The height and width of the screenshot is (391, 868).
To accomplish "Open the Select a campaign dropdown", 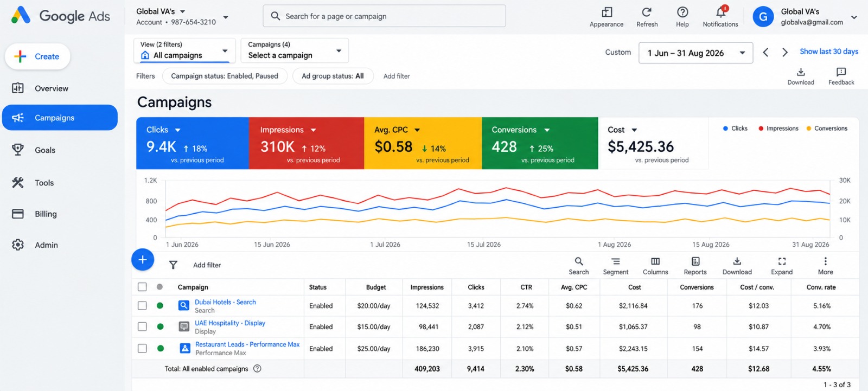I will pos(295,50).
